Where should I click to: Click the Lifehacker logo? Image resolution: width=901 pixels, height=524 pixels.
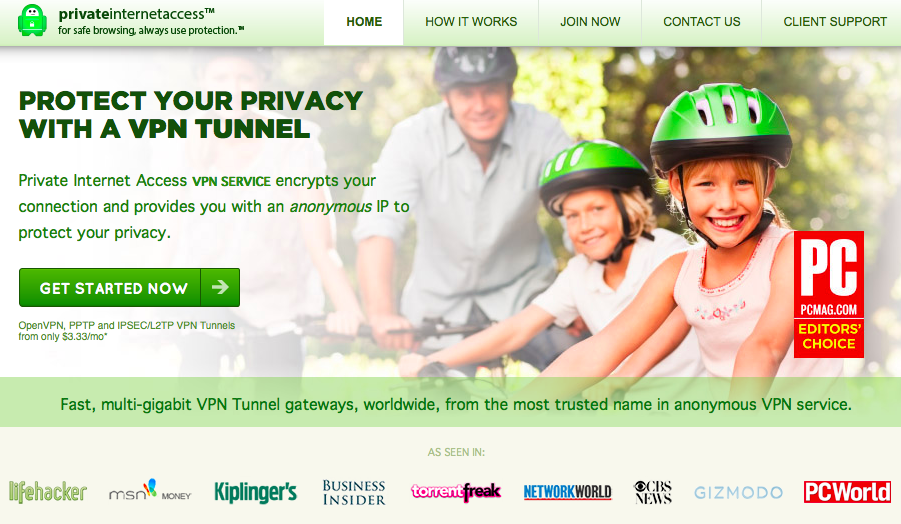tap(48, 492)
